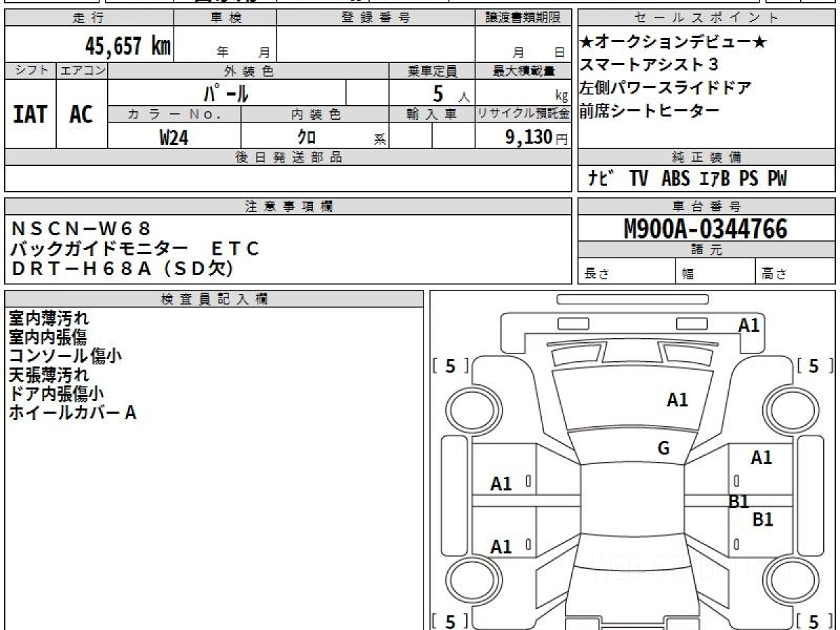Click the 9,130円 recycle deposit amount
Viewport: 840px width, 630px height.
(536, 137)
